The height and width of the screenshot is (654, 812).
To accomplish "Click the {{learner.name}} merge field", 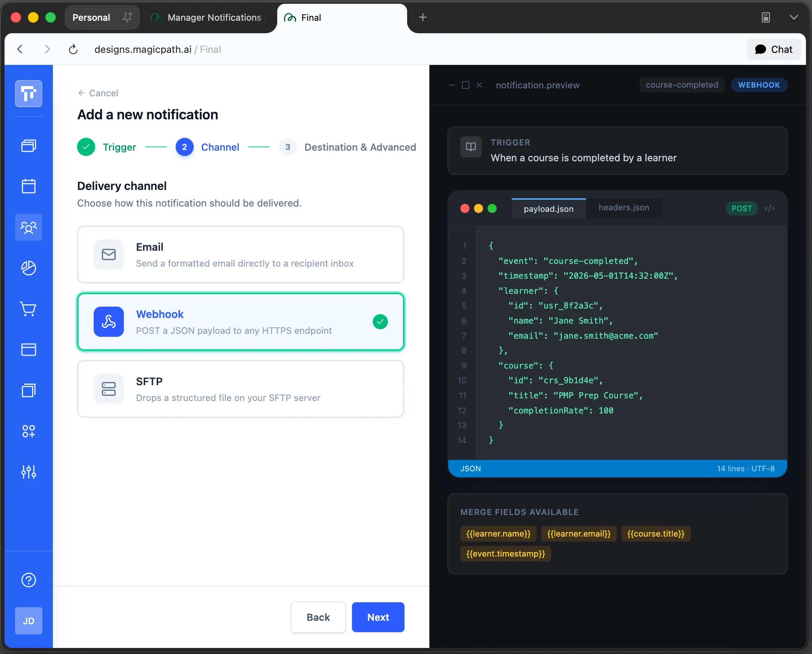I will tap(498, 534).
